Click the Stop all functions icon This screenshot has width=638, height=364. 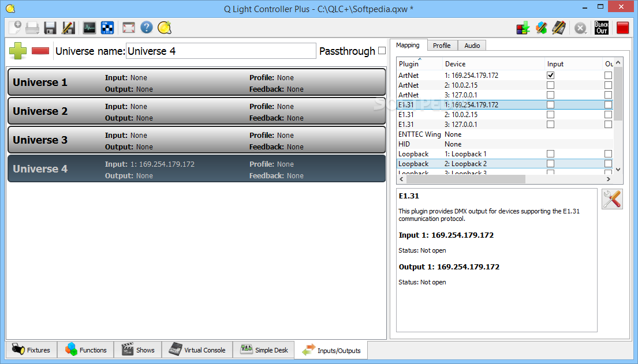pyautogui.click(x=580, y=28)
